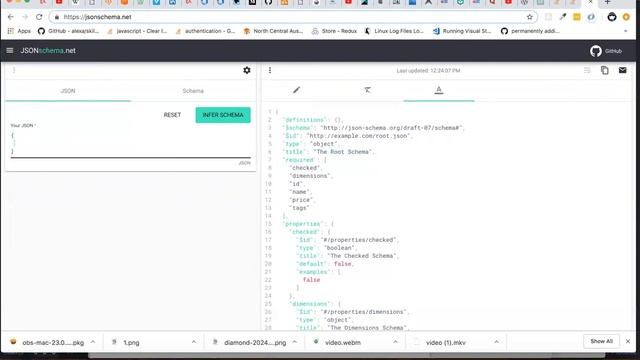Click the "#/properties/dimensions" id line
The width and height of the screenshot is (640, 360).
click(353, 312)
